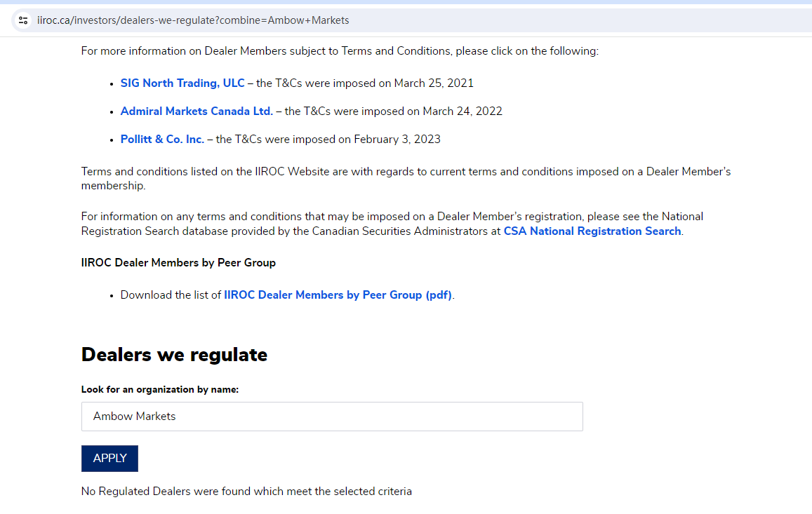Select 'For more information on Dealer Members' sentence
812x514 pixels.
[x=340, y=51]
